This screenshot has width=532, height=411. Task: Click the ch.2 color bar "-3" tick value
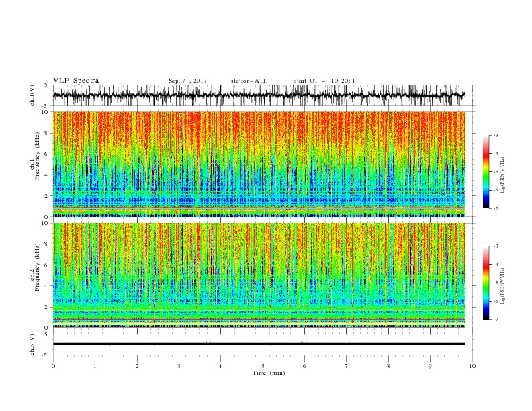pyautogui.click(x=496, y=246)
